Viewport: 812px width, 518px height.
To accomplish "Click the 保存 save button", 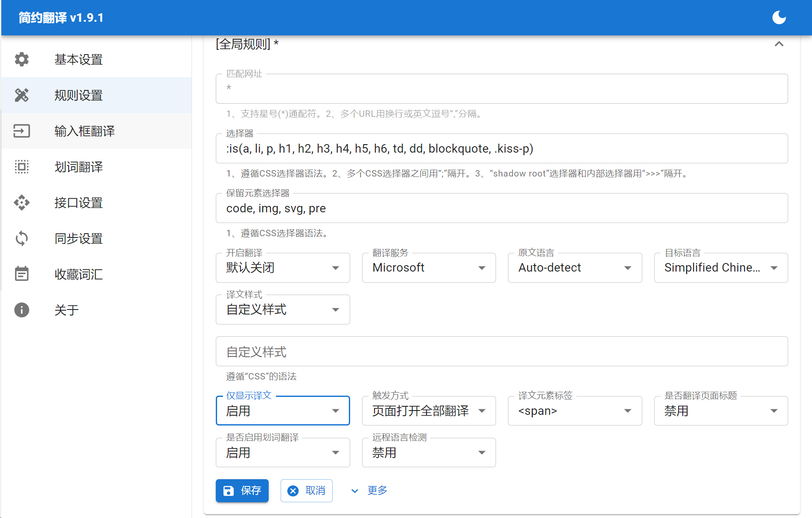I will point(242,491).
